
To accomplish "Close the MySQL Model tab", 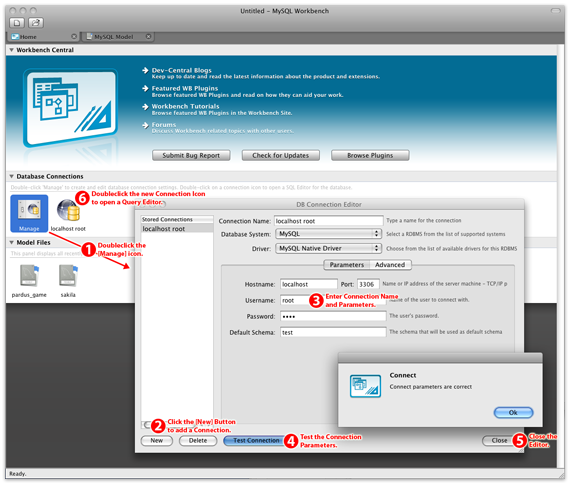I will [x=148, y=37].
